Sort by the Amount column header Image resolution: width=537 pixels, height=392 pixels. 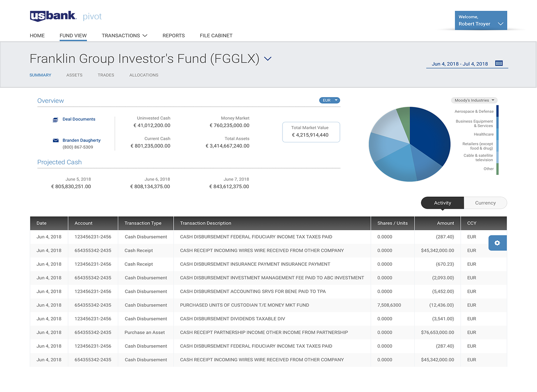(438, 223)
